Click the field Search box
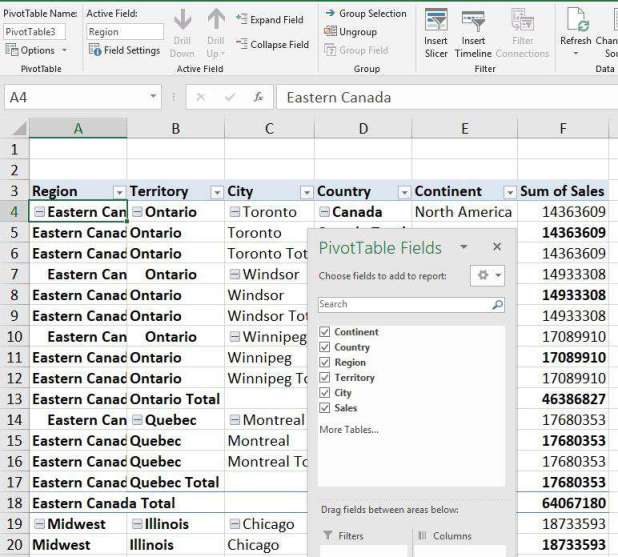This screenshot has width=618, height=557. pos(411,304)
